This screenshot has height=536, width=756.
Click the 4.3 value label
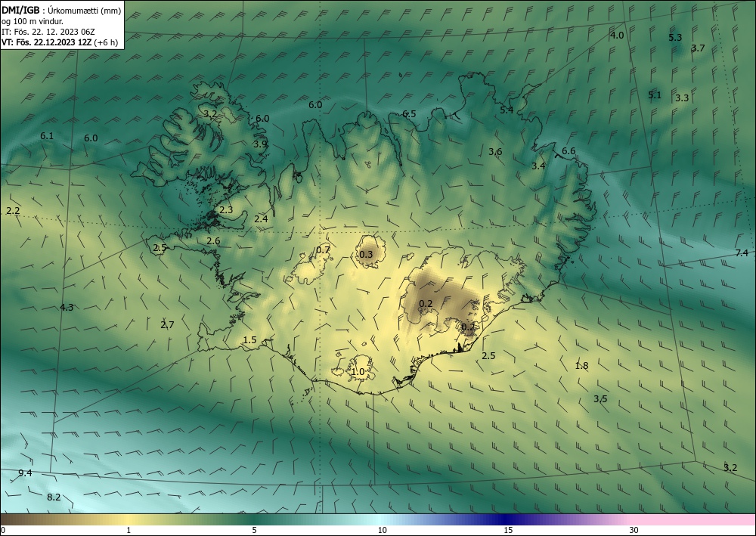(x=67, y=307)
